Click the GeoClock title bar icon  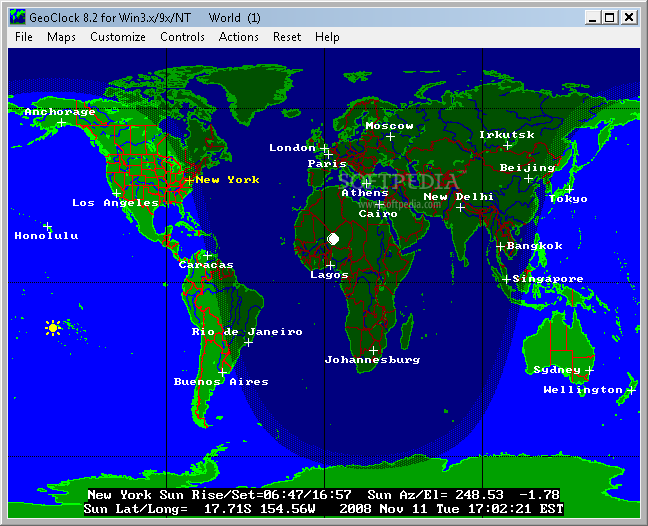18,17
